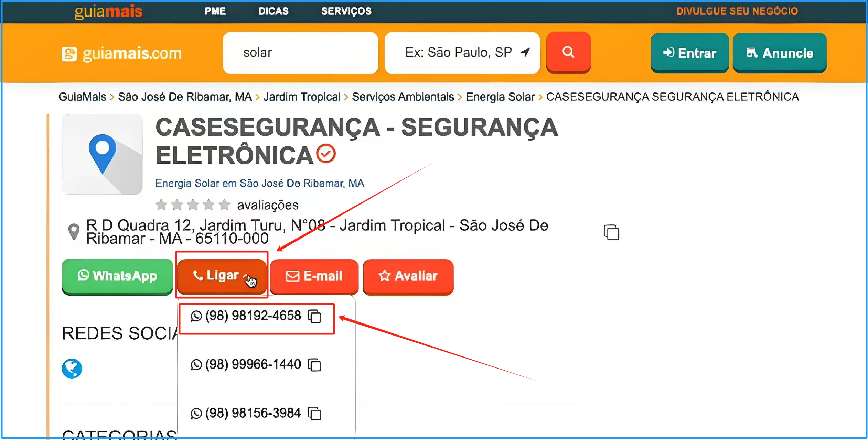Open 'Energia Solar em São José De Ribamar, MA' link

point(260,183)
